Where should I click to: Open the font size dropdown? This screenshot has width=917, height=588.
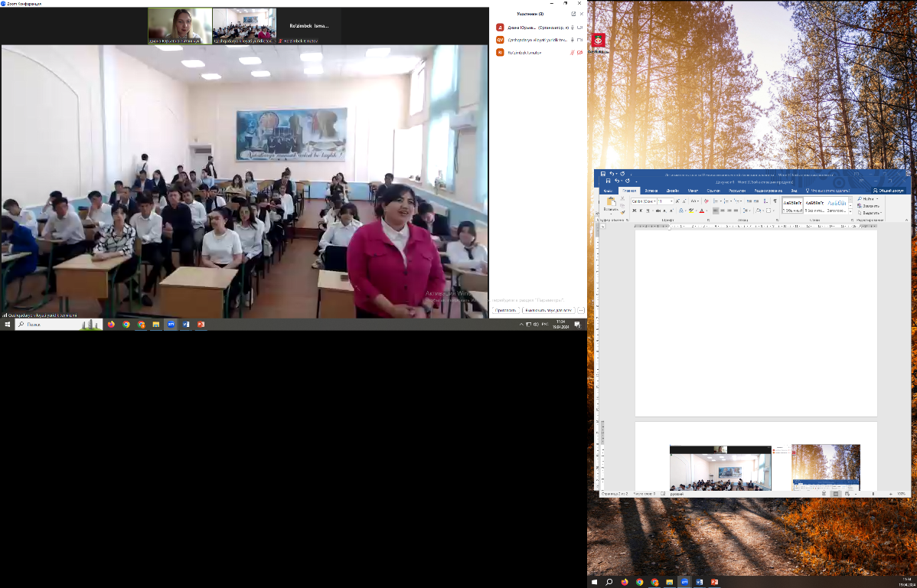point(671,201)
